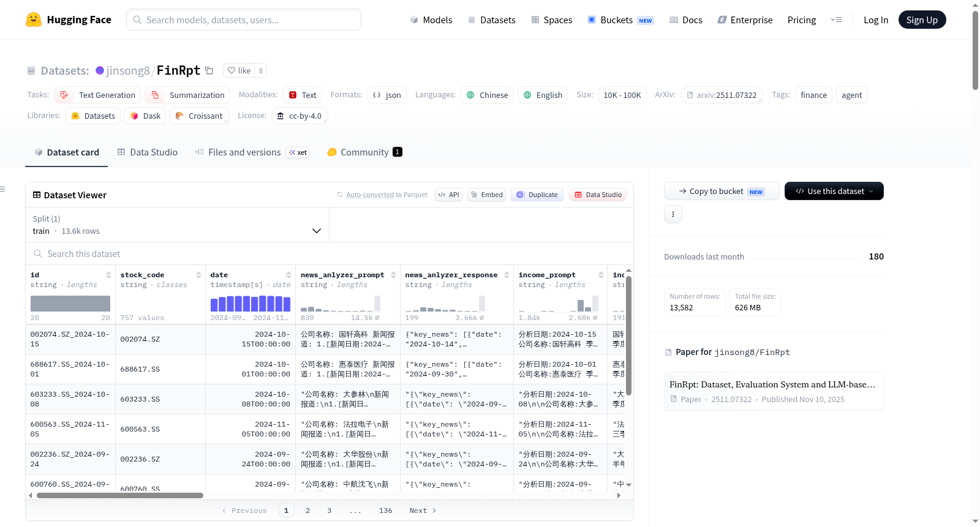Image resolution: width=980 pixels, height=527 pixels.
Task: Open the more navigation menu icon
Action: tap(836, 20)
